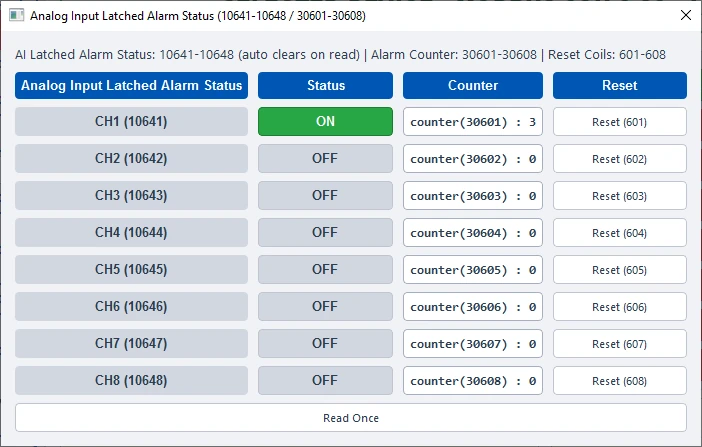Click the green ON status for CH1
Screen dimensions: 702x447
click(325, 121)
